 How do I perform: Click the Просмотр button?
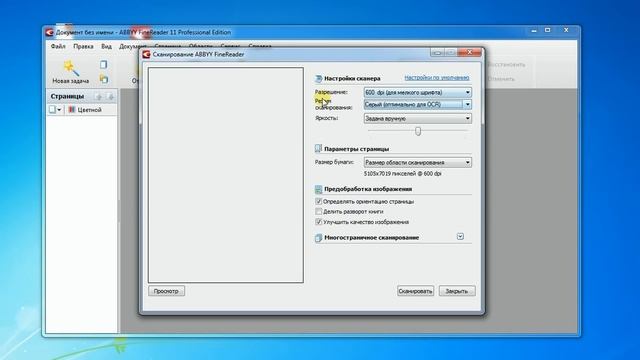[x=167, y=291]
